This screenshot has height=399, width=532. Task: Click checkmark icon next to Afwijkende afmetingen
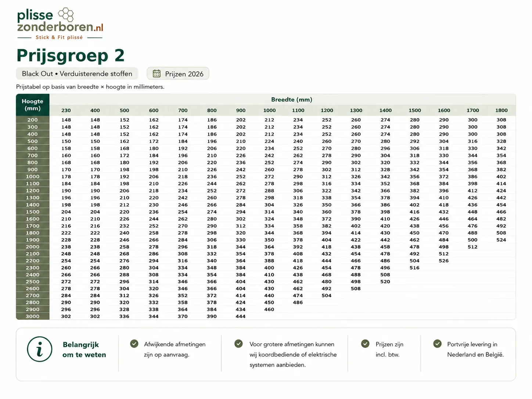tap(134, 344)
